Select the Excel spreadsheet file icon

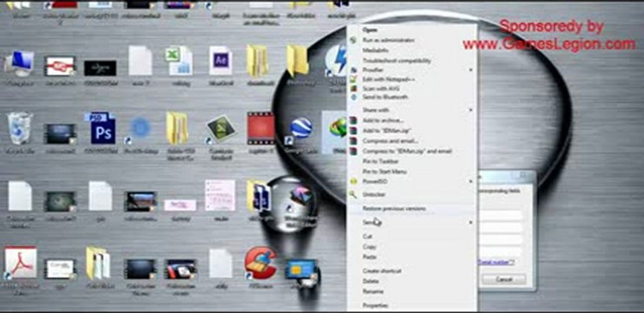(x=180, y=61)
